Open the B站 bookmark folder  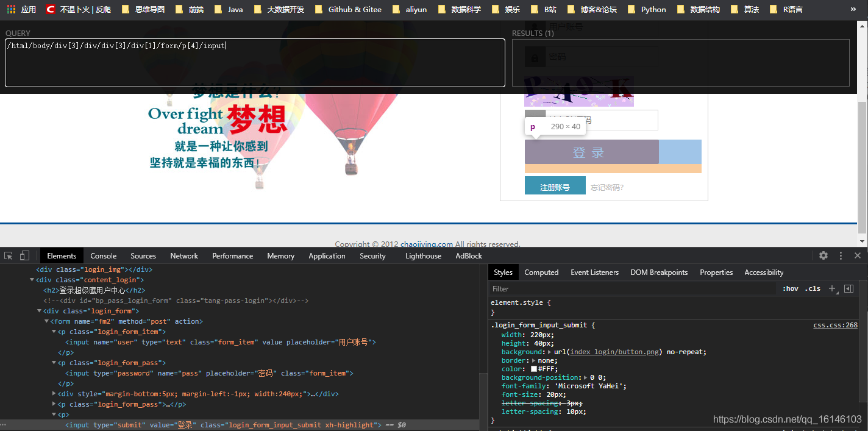tap(544, 10)
